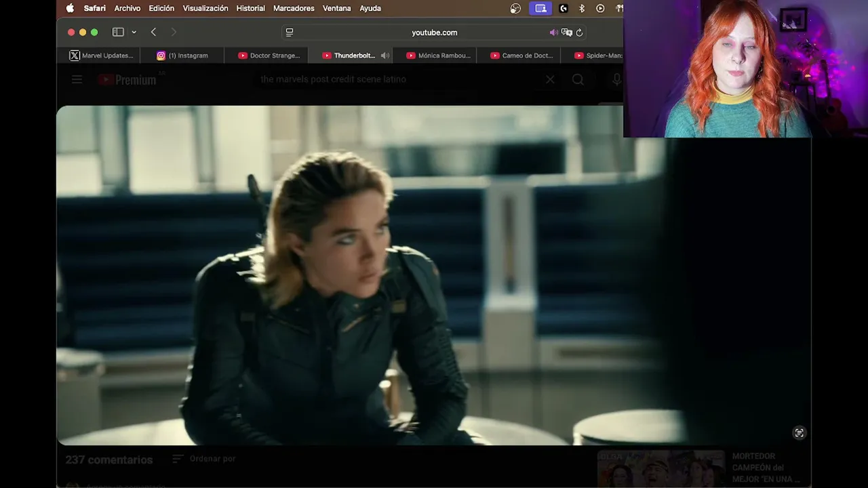Reload the YouTube page
Viewport: 868px width, 488px height.
coord(579,33)
